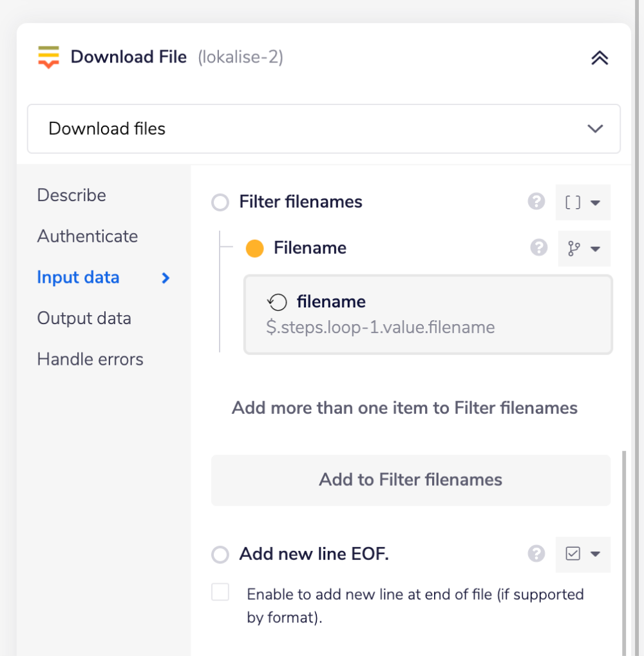
Task: Collapse the Download File panel
Action: point(599,58)
